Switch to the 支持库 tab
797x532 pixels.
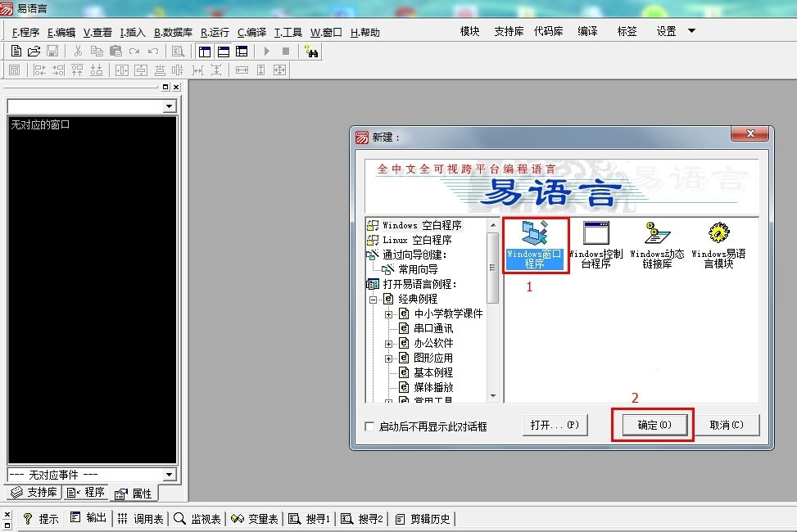coord(33,492)
